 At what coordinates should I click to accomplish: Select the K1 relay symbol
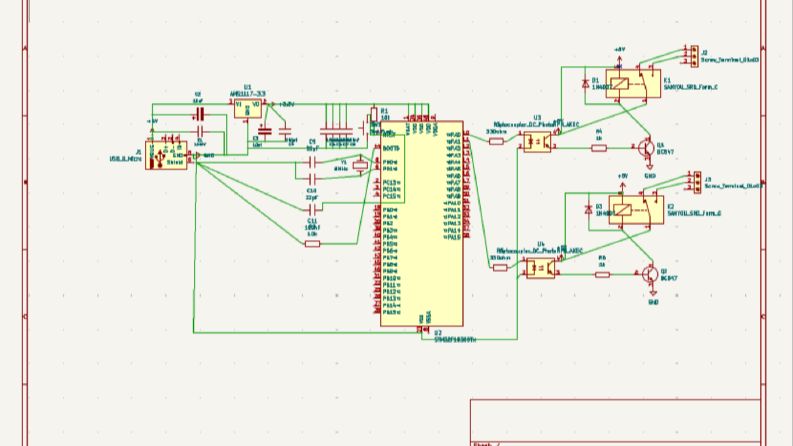(633, 83)
